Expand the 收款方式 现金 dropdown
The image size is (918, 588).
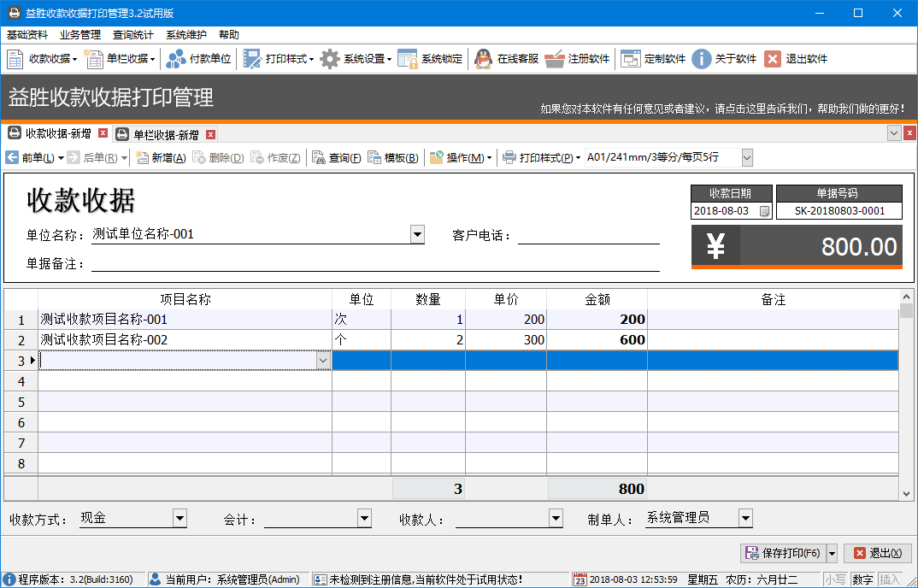(x=179, y=518)
